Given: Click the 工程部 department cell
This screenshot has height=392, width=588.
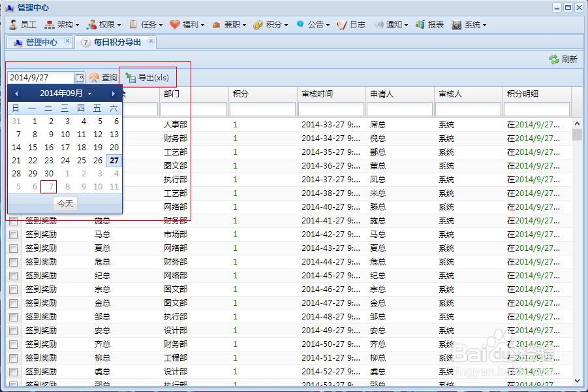Looking at the screenshot, I should [176, 358].
